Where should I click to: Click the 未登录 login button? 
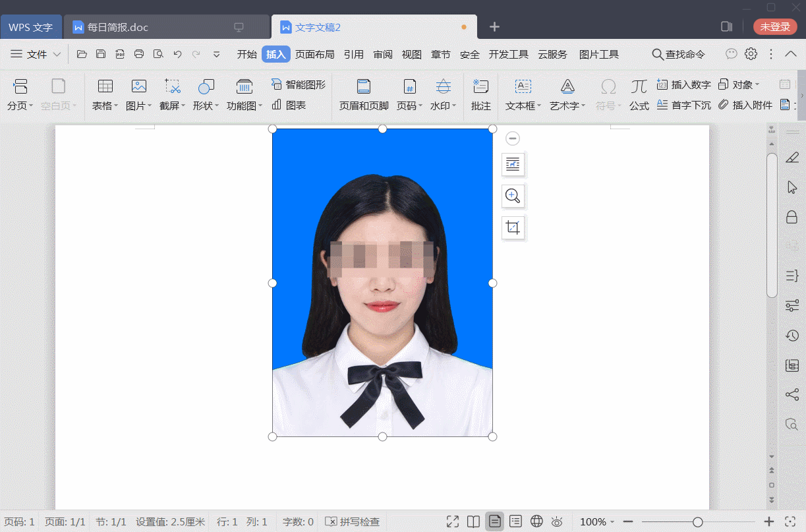point(776,27)
